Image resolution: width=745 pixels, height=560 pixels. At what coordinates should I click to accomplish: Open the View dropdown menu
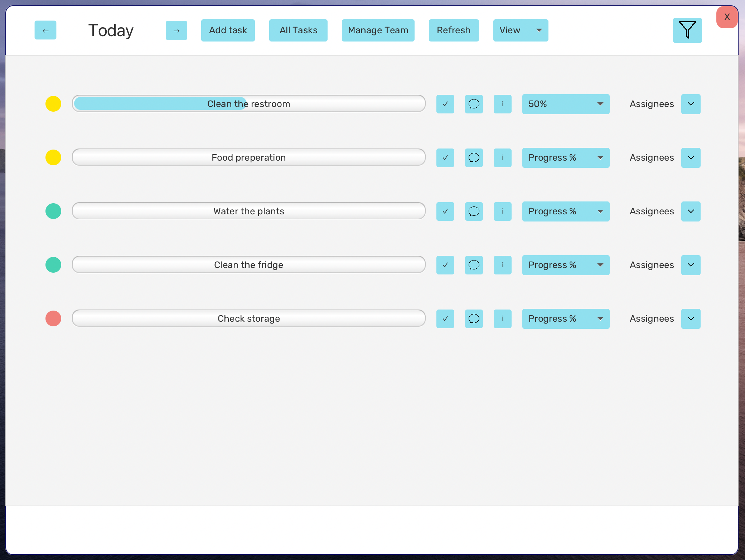click(520, 30)
